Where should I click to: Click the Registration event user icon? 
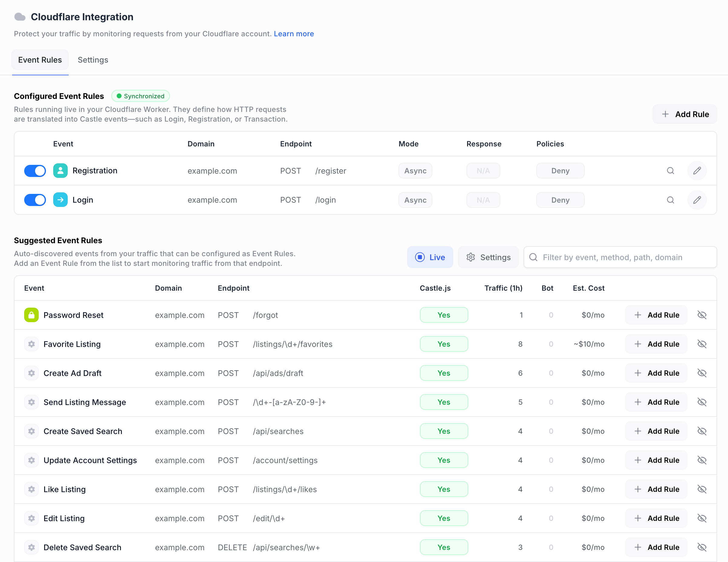point(60,171)
